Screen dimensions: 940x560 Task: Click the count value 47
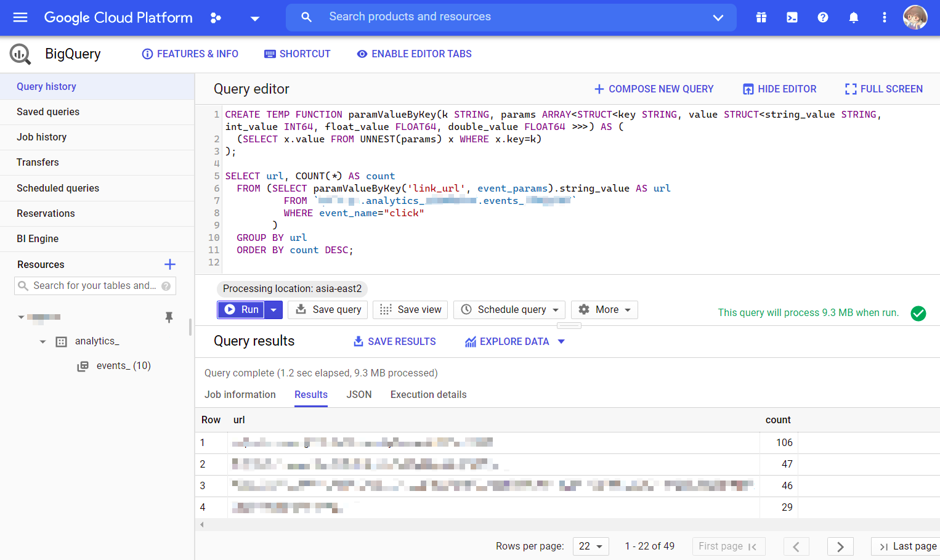point(787,465)
